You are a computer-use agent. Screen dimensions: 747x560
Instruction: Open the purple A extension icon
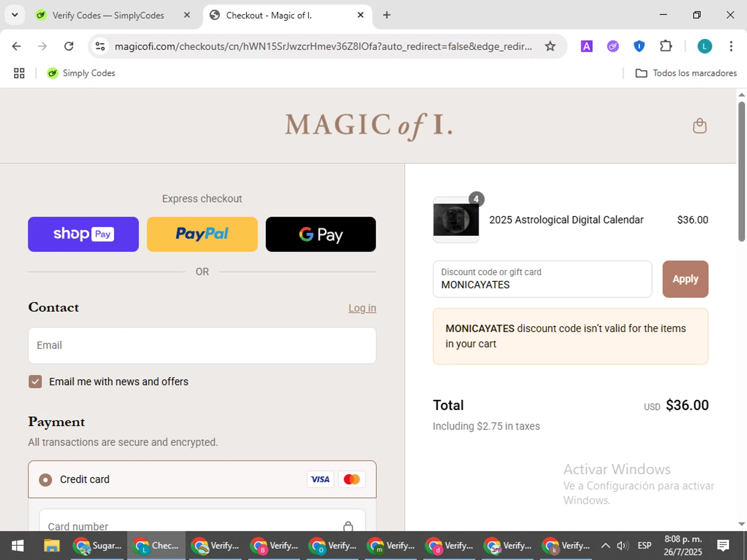(587, 46)
